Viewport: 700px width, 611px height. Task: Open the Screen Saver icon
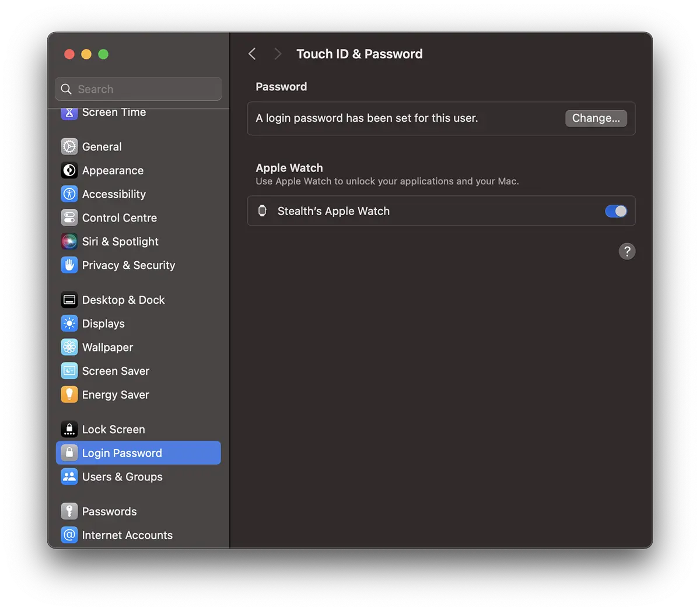pyautogui.click(x=69, y=371)
